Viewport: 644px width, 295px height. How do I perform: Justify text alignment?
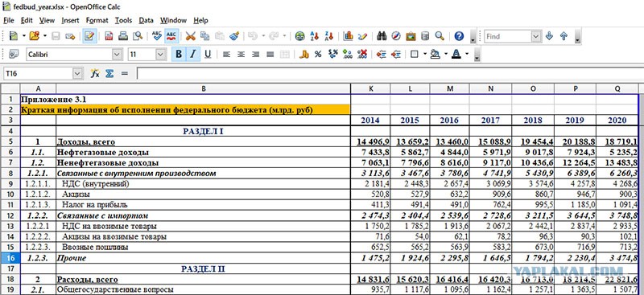click(270, 54)
